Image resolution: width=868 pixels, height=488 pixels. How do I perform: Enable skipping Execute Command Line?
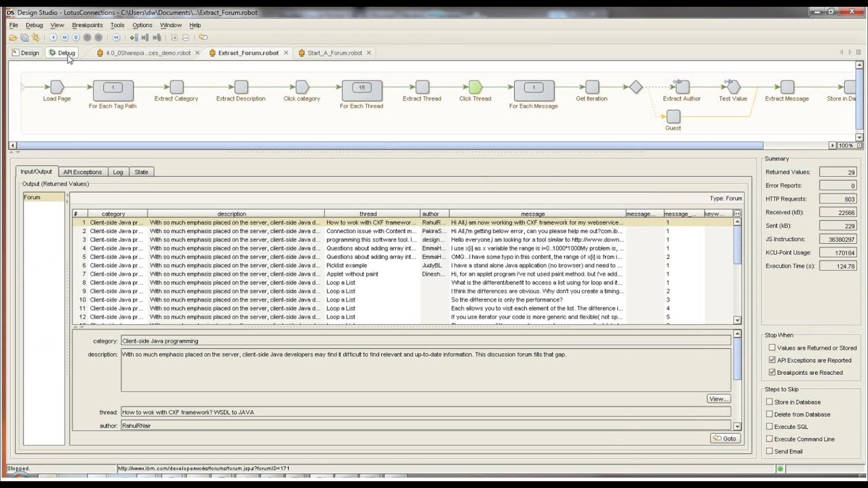pos(769,439)
